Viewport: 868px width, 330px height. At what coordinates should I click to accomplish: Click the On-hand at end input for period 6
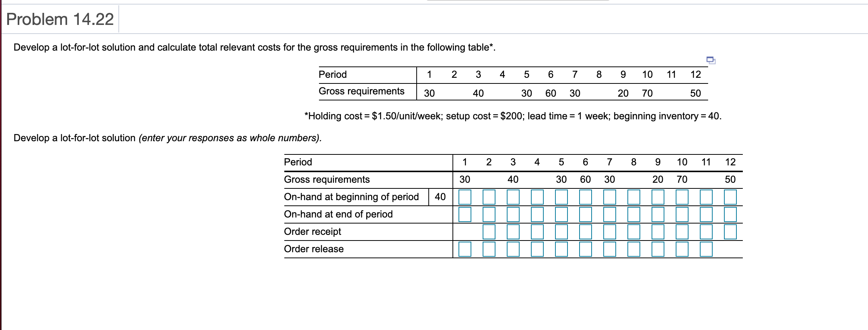pyautogui.click(x=585, y=214)
